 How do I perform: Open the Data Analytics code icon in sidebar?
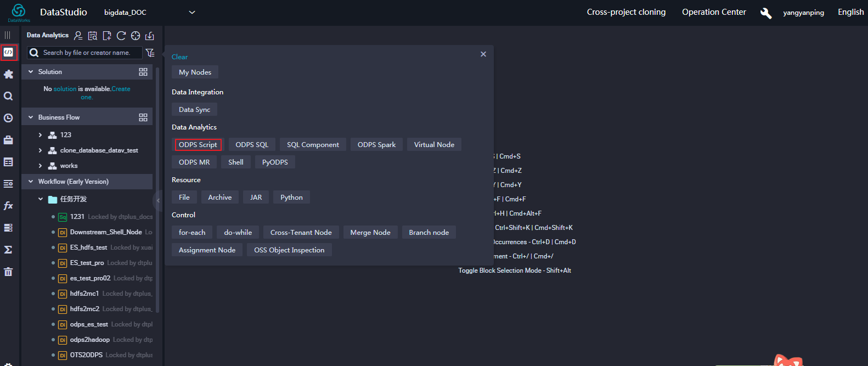8,52
